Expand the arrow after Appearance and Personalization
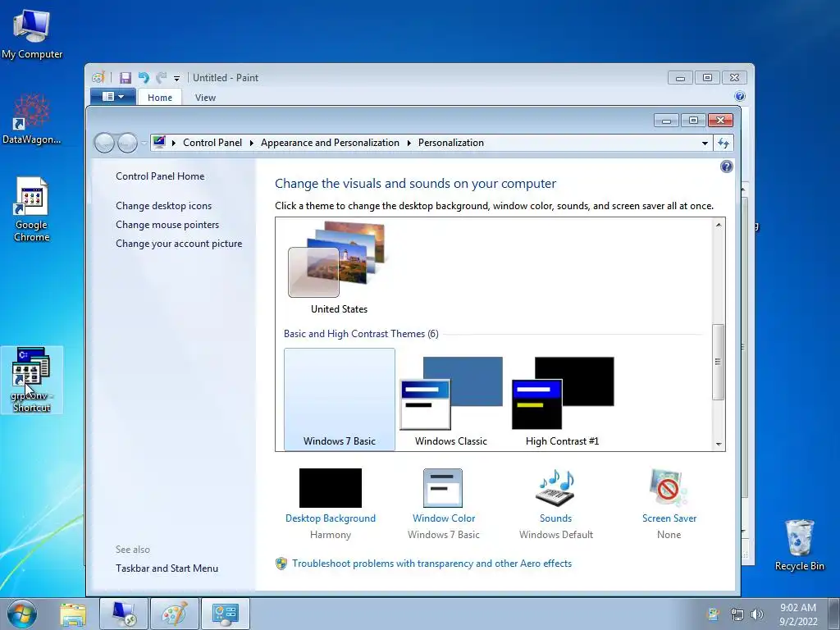The width and height of the screenshot is (840, 630). pos(409,143)
